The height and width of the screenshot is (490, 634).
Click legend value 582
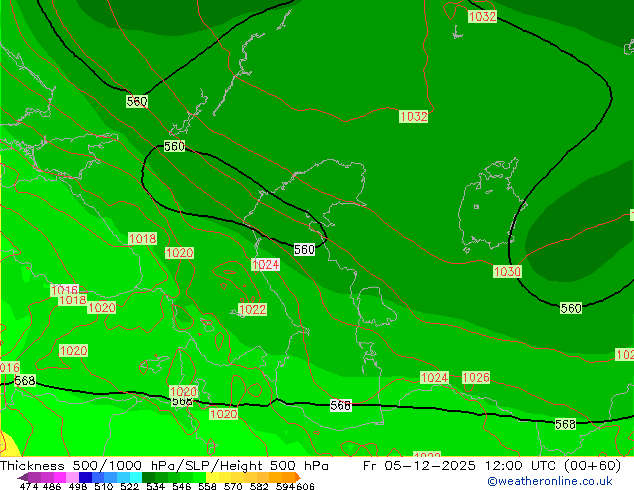259,486
